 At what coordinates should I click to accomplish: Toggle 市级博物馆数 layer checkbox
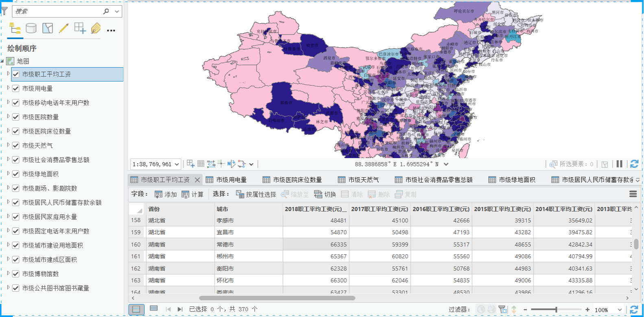point(16,274)
